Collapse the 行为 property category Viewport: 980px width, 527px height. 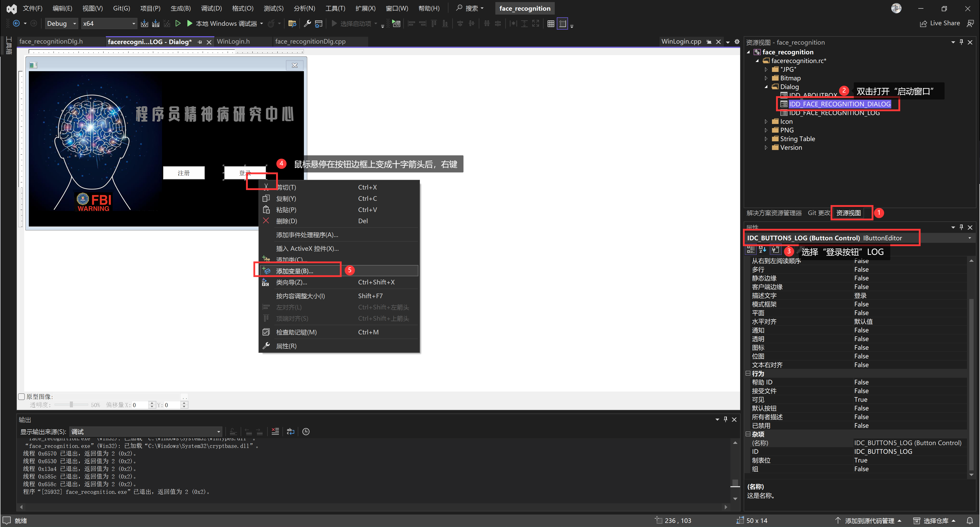[748, 373]
